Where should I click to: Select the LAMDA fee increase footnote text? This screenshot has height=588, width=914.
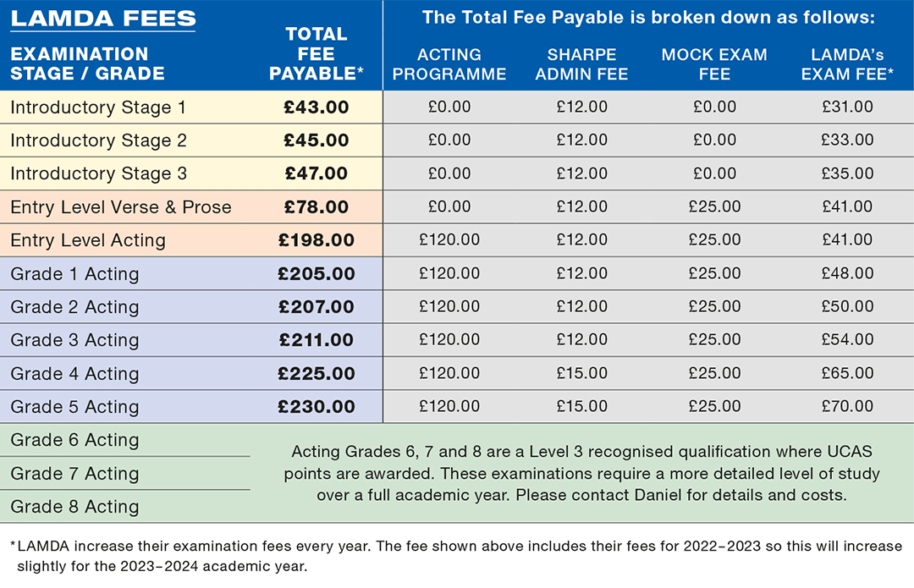457,556
